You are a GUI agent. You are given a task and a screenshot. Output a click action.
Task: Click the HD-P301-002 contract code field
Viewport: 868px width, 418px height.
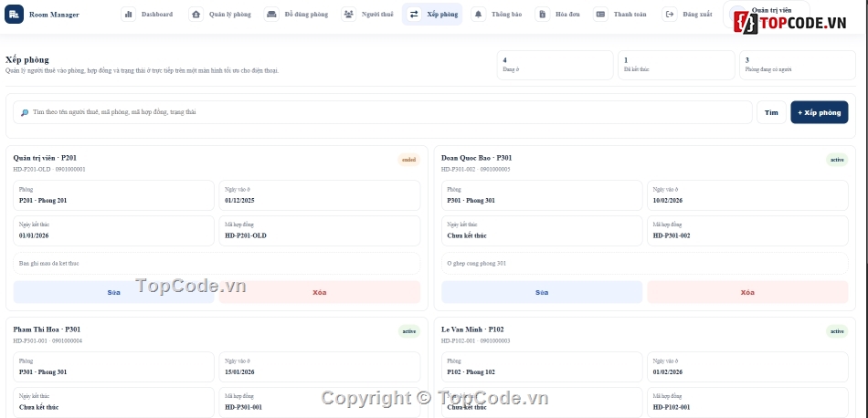pos(748,231)
